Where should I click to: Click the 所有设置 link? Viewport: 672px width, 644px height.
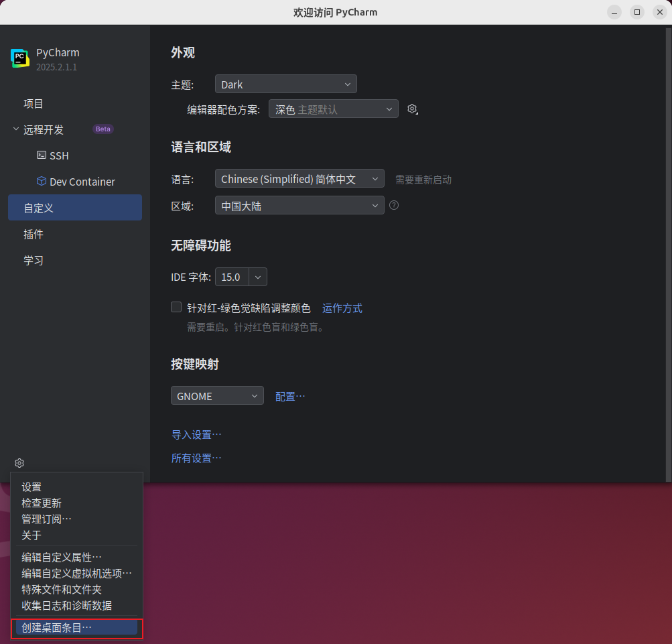[196, 458]
